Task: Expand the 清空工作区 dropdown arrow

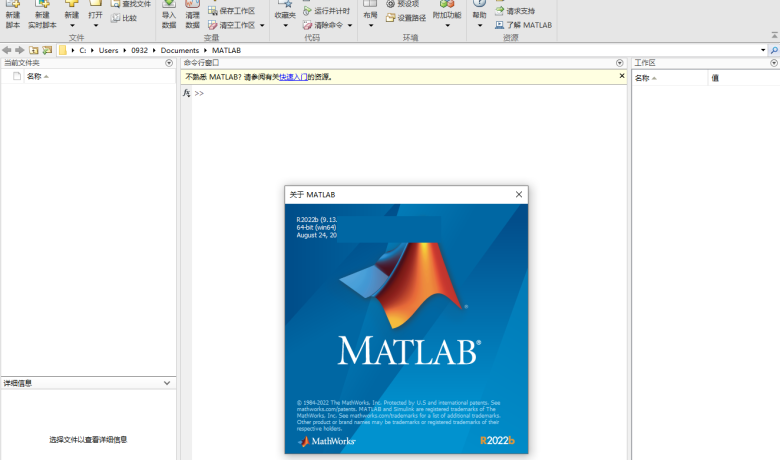Action: pos(262,25)
